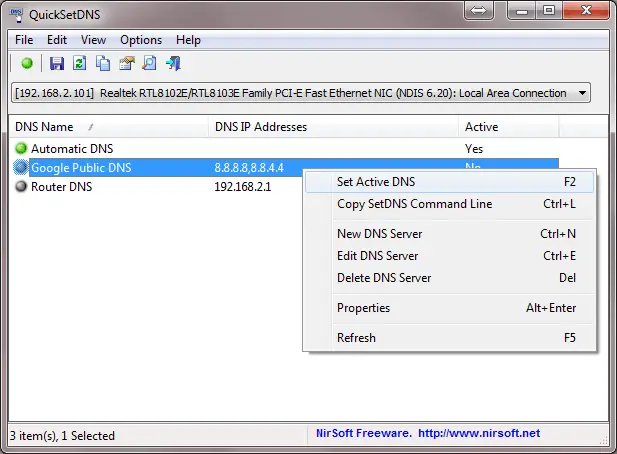
Task: Minimize the QuickSetDNS window
Action: coord(521,11)
